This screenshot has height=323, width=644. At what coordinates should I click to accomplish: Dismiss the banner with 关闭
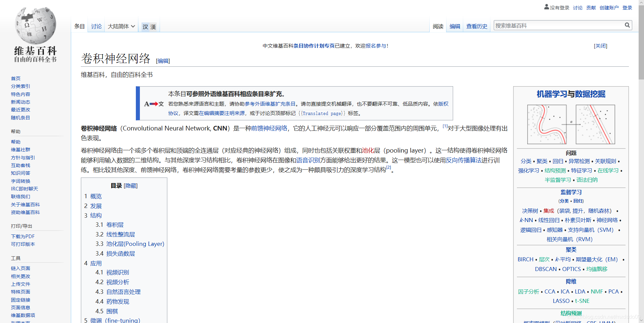(600, 46)
